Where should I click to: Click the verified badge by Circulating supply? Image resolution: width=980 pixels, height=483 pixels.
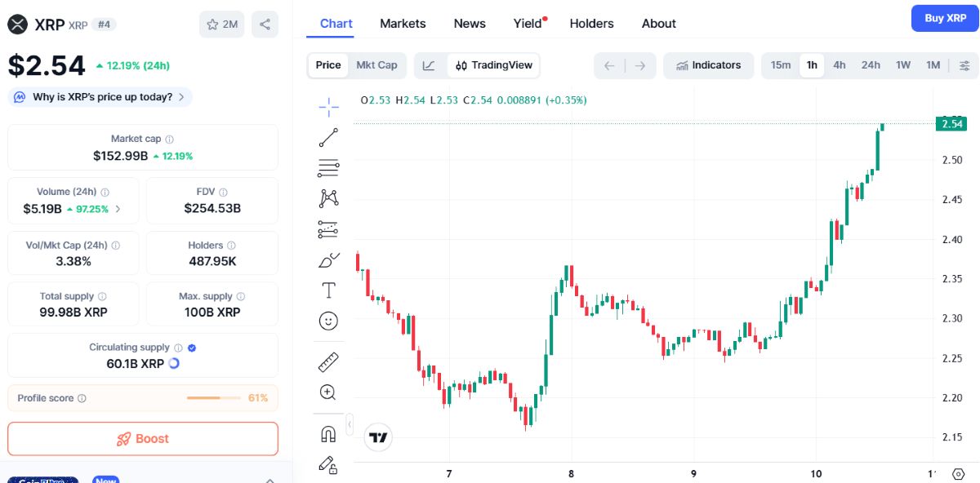pos(192,348)
